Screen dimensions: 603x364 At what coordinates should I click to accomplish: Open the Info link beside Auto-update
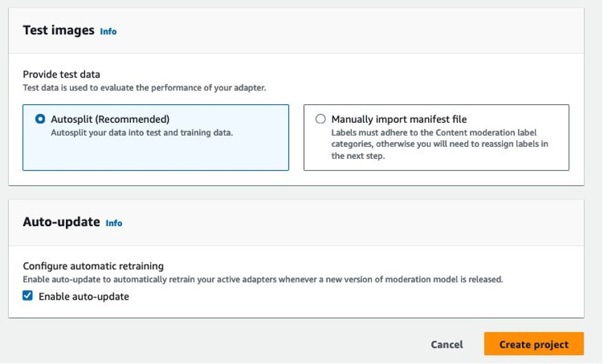tap(114, 223)
